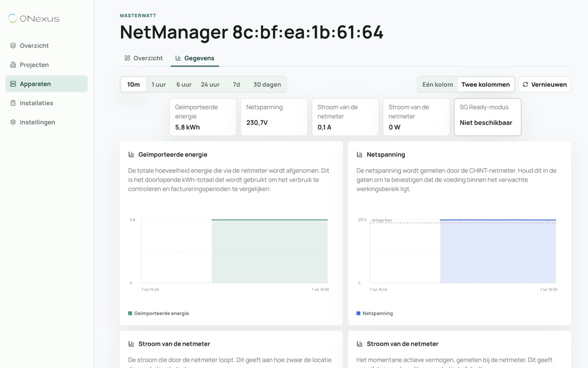Switch to the Overzicht tab
The width and height of the screenshot is (588, 368).
(x=144, y=58)
